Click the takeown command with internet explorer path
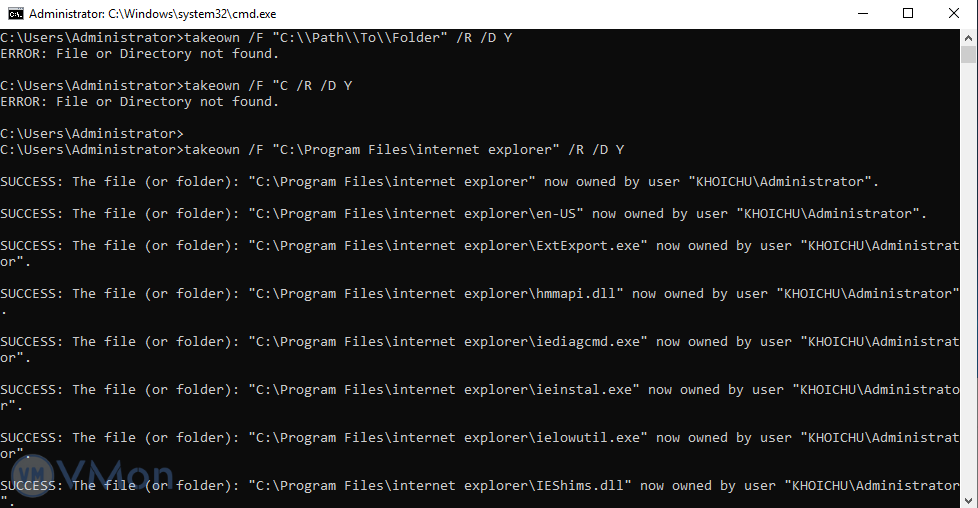 click(x=312, y=150)
